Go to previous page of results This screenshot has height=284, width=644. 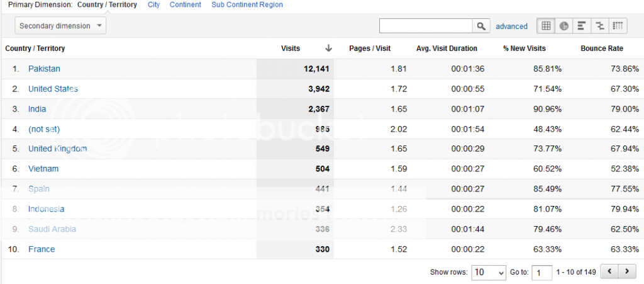[609, 271]
